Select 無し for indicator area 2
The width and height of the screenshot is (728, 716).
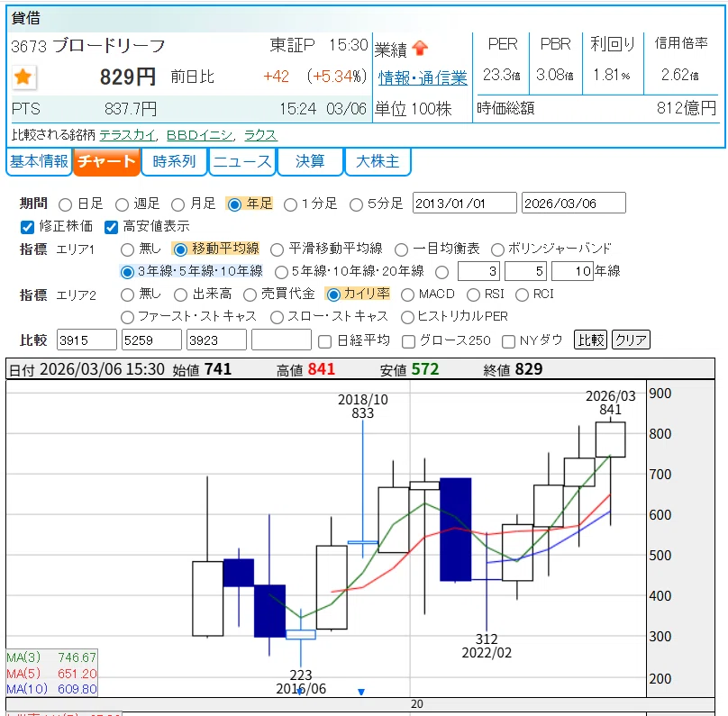[127, 295]
